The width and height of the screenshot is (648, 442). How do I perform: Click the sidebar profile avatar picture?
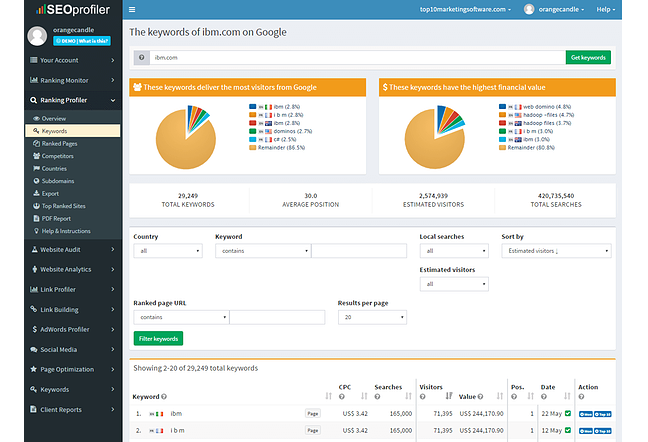pyautogui.click(x=37, y=36)
